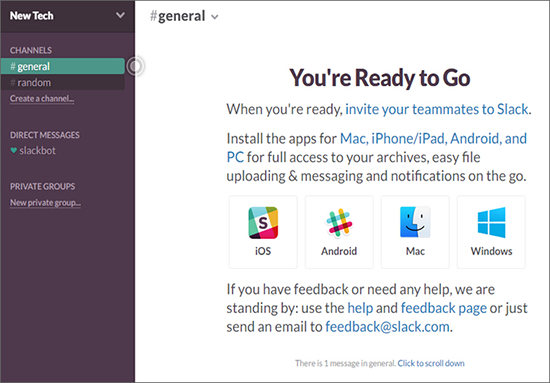Click the Windows logo download tile
Viewport: 550px width, 383px height.
pyautogui.click(x=491, y=232)
